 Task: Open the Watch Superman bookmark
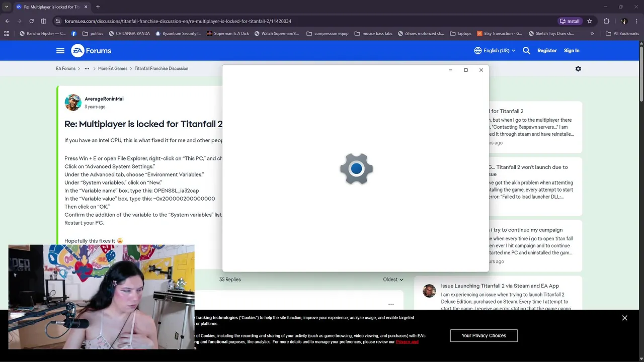coord(277,34)
